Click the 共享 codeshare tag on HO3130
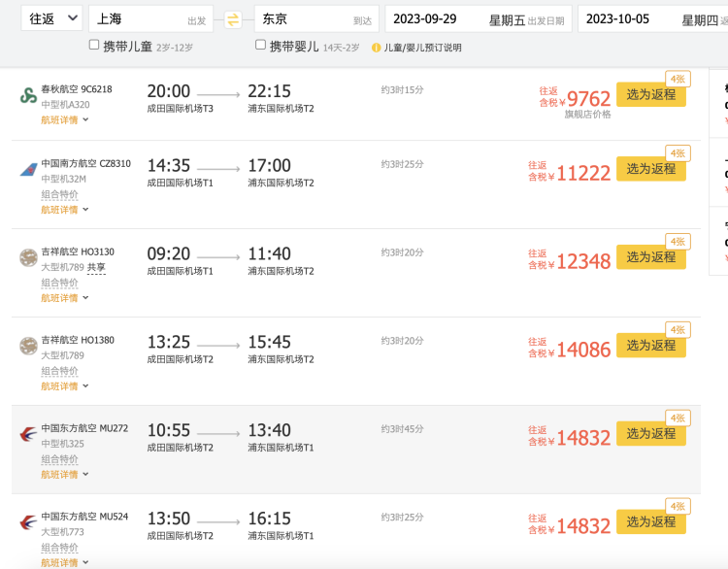728x569 pixels. [x=96, y=267]
